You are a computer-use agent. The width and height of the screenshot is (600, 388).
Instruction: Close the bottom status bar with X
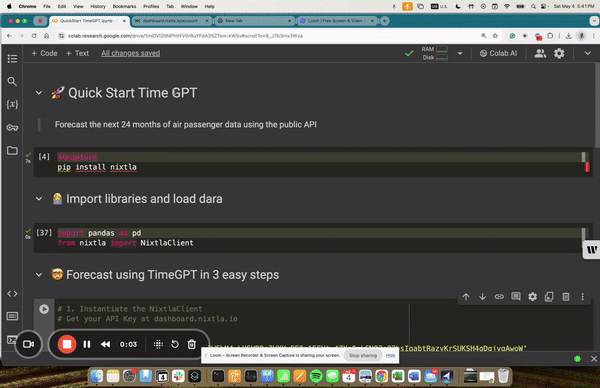click(x=593, y=359)
